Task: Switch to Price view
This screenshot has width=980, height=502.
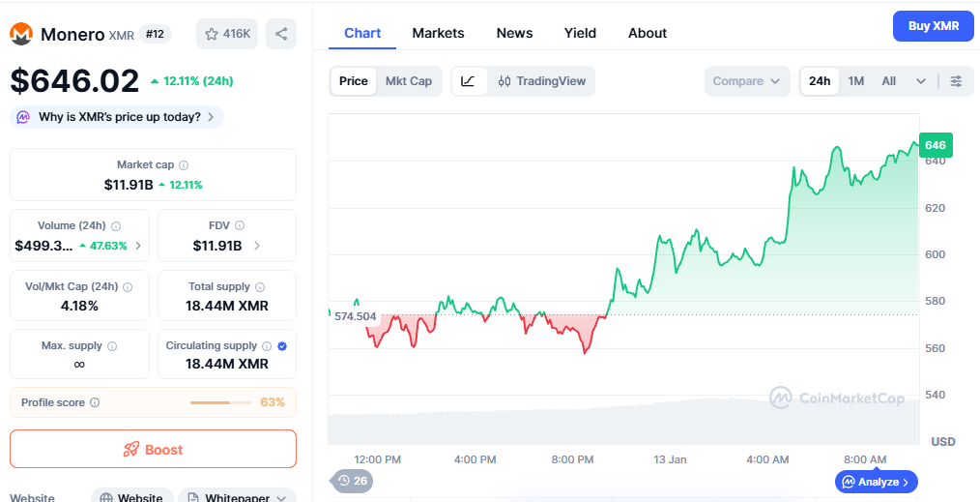Action: tap(354, 81)
